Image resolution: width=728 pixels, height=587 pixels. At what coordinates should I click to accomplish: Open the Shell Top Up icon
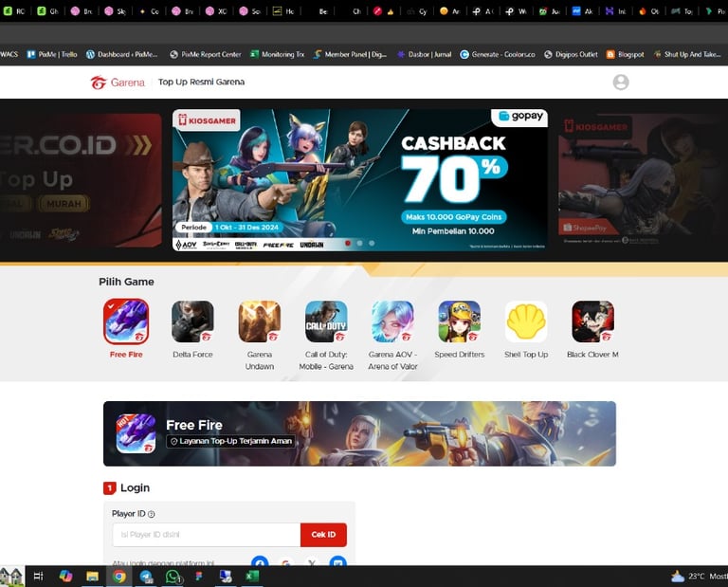tap(526, 321)
